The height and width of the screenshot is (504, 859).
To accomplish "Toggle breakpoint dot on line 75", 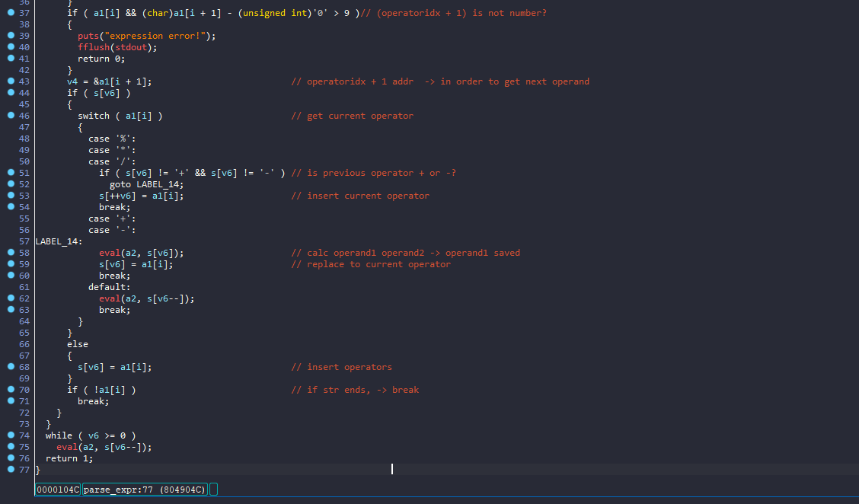I will 11,446.
